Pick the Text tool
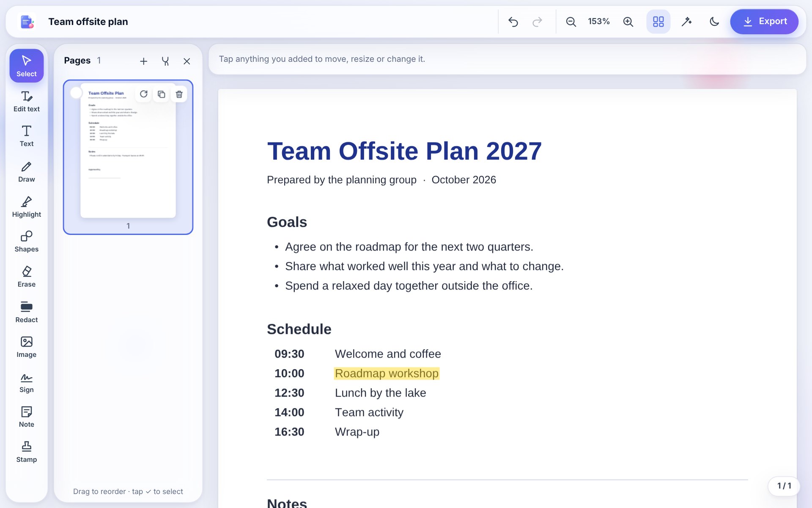Screen dimensions: 812x508 [x=26, y=136]
